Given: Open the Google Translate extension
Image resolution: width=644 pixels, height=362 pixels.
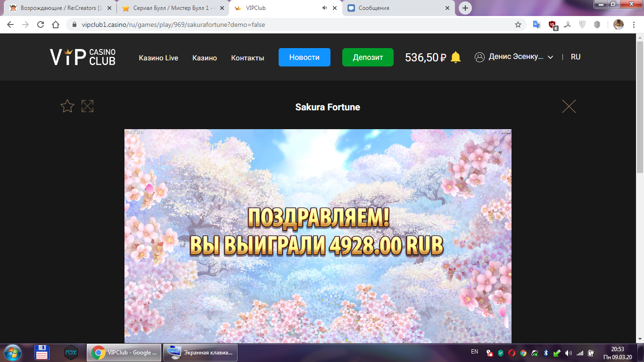Looking at the screenshot, I should coord(537,25).
